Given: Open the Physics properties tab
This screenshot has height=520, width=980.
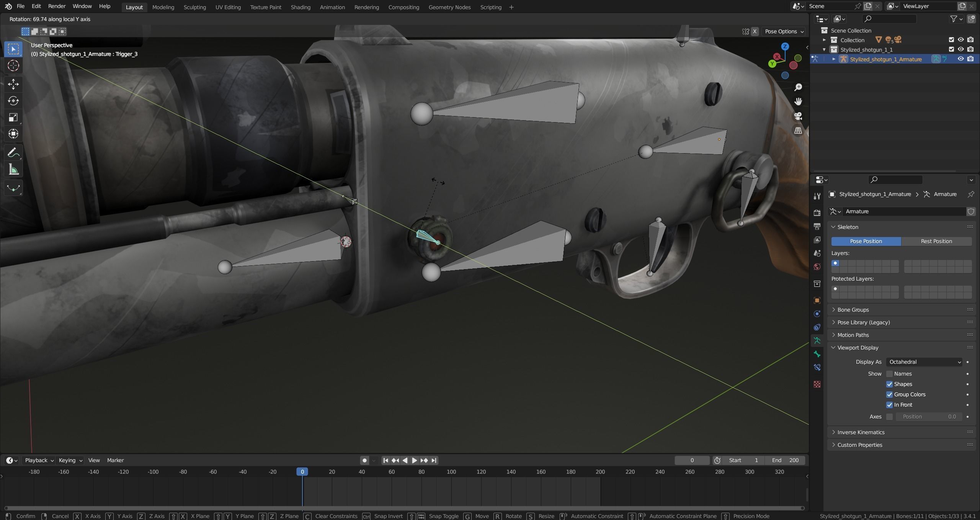Looking at the screenshot, I should pos(817,314).
